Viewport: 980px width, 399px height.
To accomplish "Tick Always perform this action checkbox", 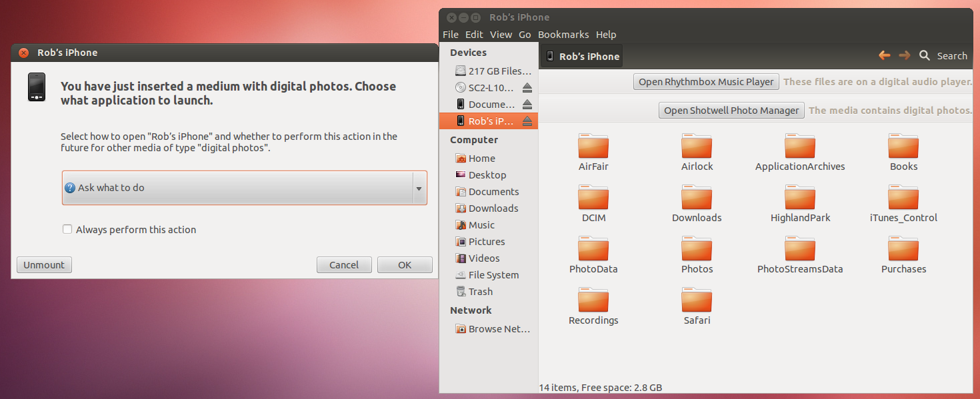I will coord(67,229).
